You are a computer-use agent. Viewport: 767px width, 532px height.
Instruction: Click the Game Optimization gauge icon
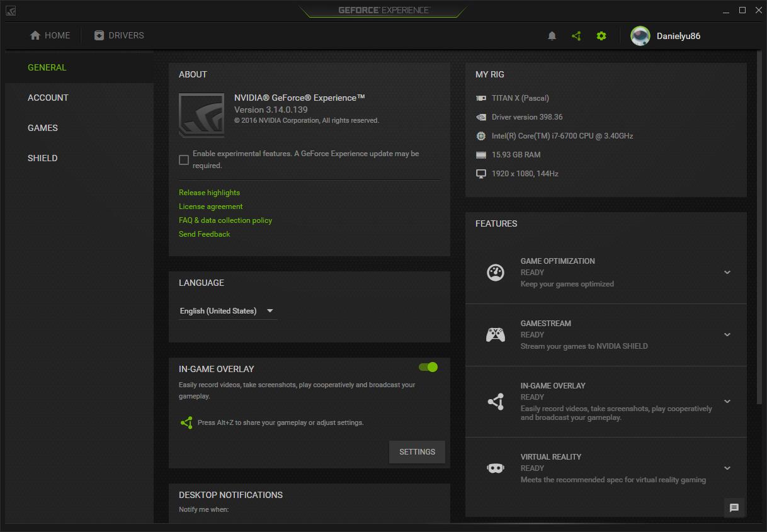pyautogui.click(x=496, y=273)
